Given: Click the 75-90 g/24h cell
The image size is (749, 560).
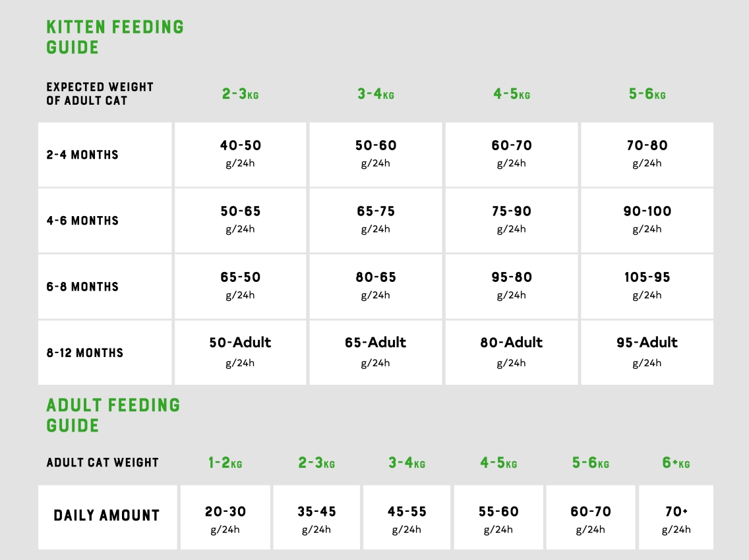Looking at the screenshot, I should coord(511,219).
